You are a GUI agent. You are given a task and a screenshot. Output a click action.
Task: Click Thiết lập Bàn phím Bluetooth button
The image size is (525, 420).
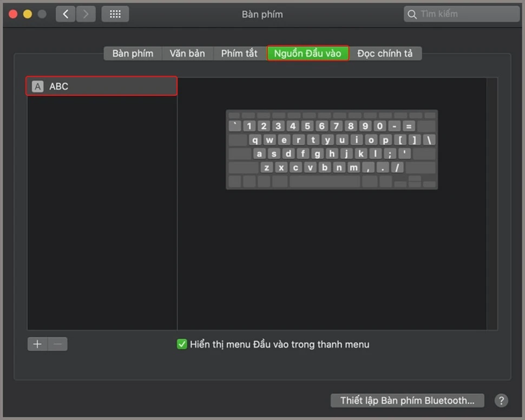tap(407, 401)
